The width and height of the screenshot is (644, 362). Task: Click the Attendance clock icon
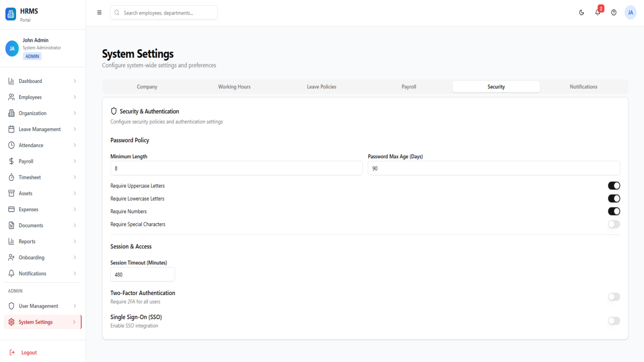coord(12,145)
